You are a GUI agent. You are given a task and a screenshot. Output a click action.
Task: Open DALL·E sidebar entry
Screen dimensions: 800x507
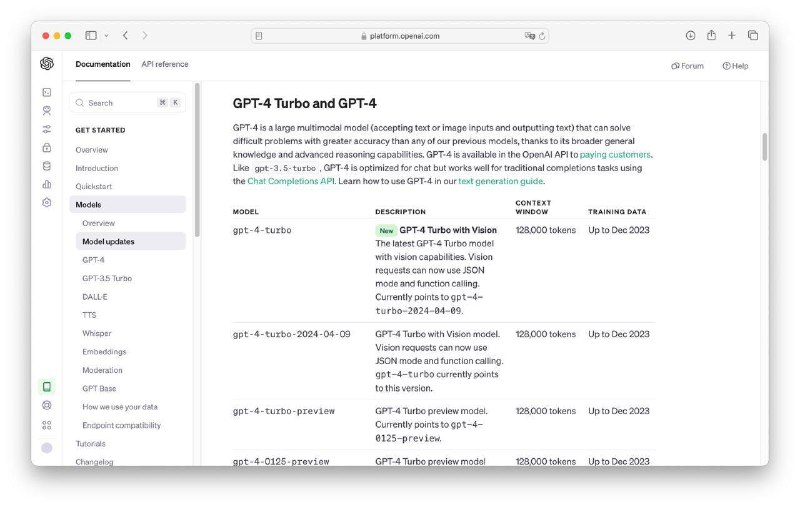click(95, 297)
